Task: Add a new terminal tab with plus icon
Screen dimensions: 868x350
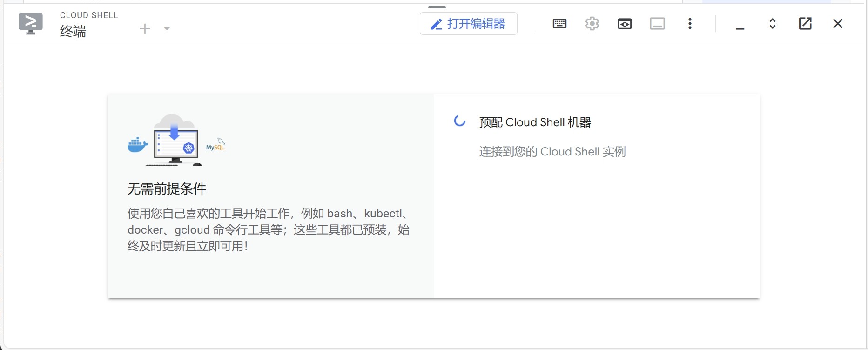Action: click(x=145, y=29)
